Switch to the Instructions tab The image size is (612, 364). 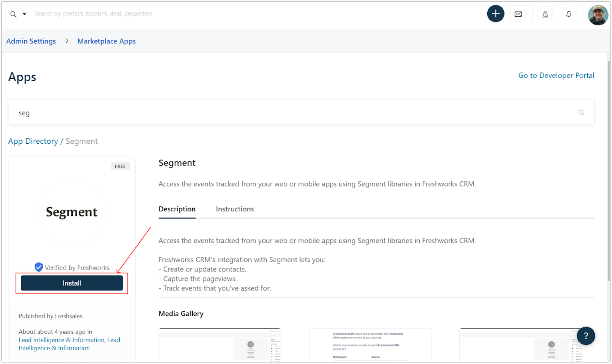pos(235,209)
